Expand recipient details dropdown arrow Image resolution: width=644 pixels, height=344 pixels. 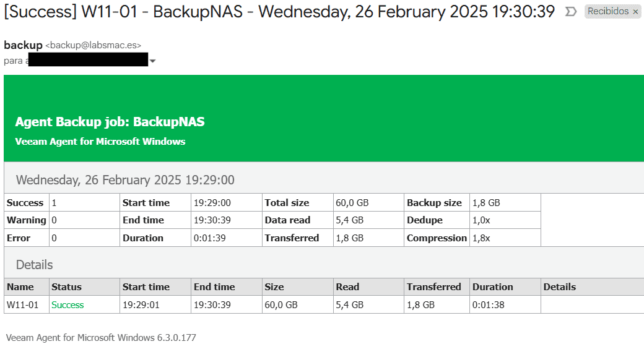(152, 61)
